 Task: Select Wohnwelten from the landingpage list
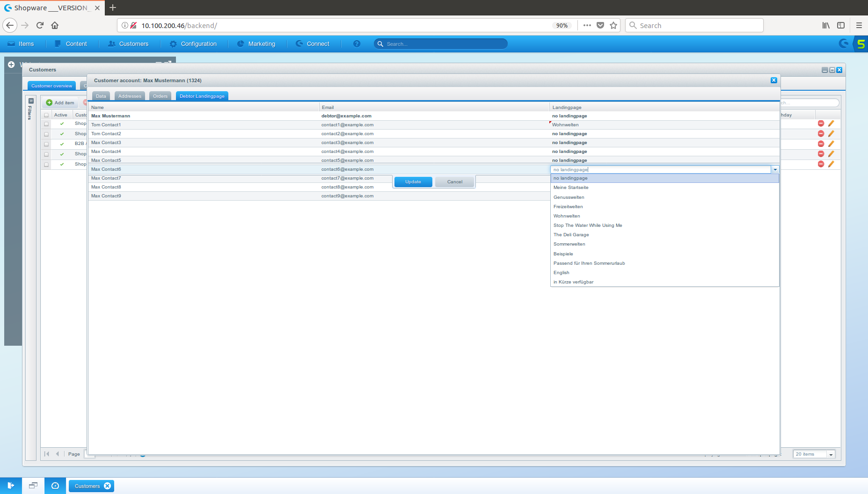click(567, 216)
